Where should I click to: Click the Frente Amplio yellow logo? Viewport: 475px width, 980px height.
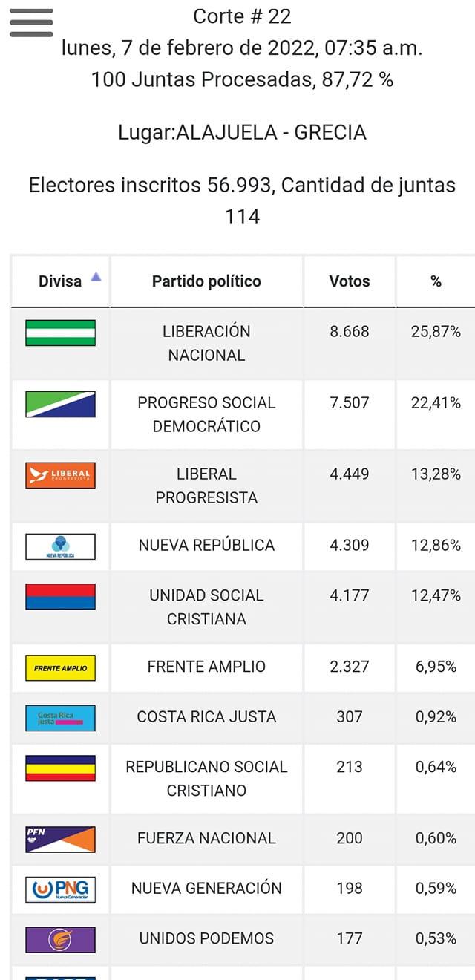point(60,667)
